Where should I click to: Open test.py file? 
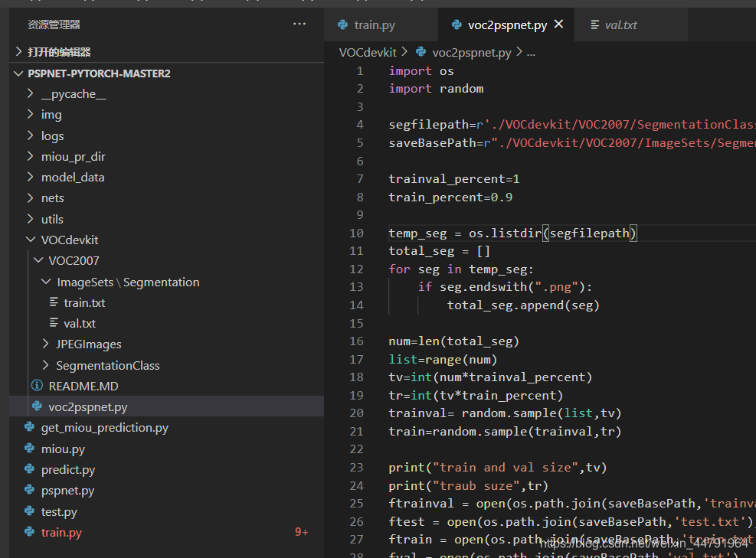59,512
